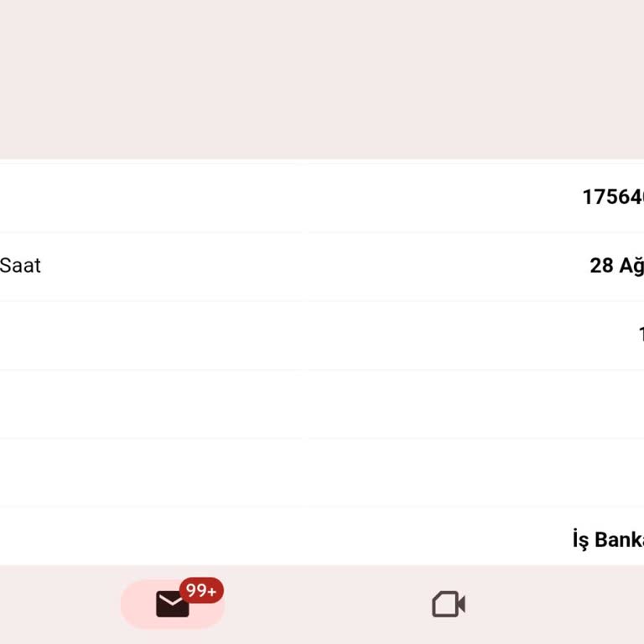Select the "Saat" label text
644x644 pixels.
point(20,266)
